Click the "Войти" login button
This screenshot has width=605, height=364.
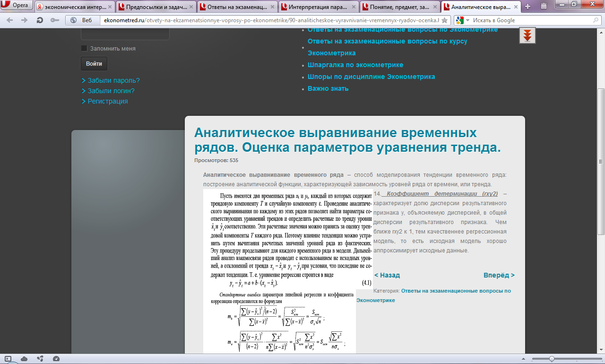[x=94, y=63]
